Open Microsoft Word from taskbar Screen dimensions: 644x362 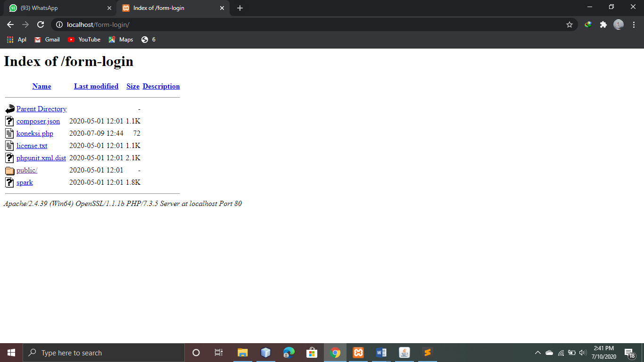tap(381, 353)
